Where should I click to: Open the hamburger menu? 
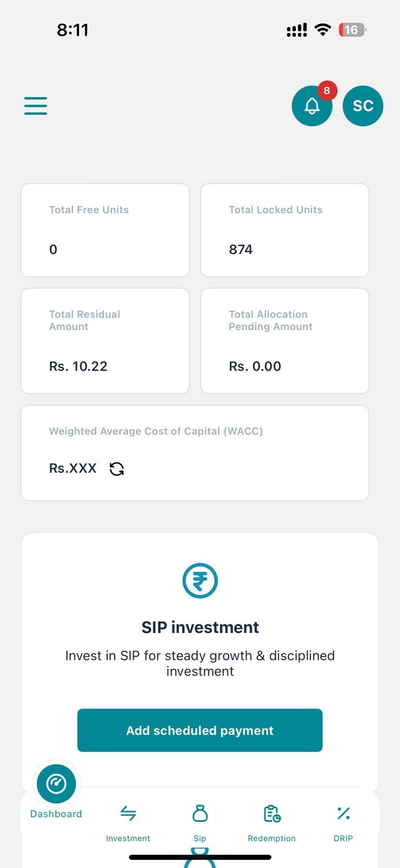coord(36,106)
